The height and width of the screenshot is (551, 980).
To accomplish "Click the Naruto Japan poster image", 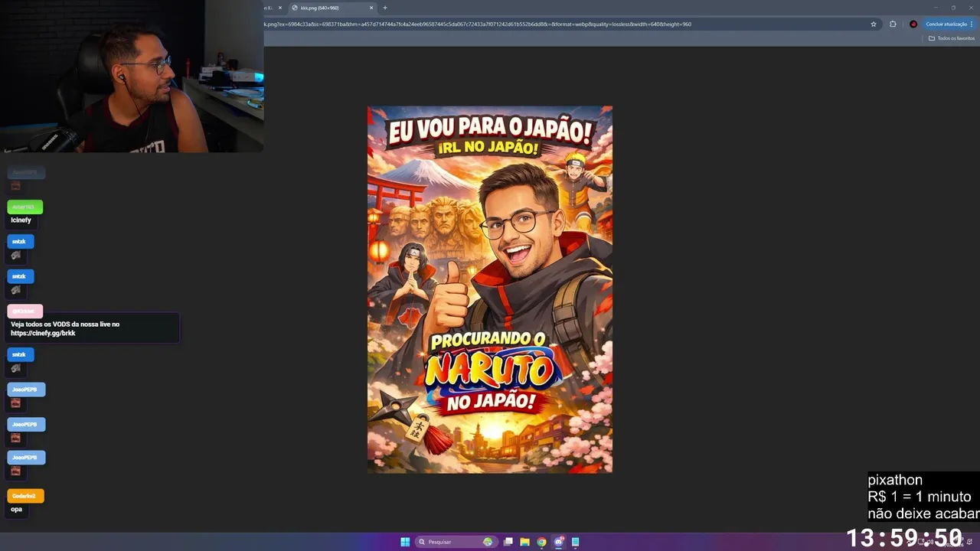I will [490, 289].
